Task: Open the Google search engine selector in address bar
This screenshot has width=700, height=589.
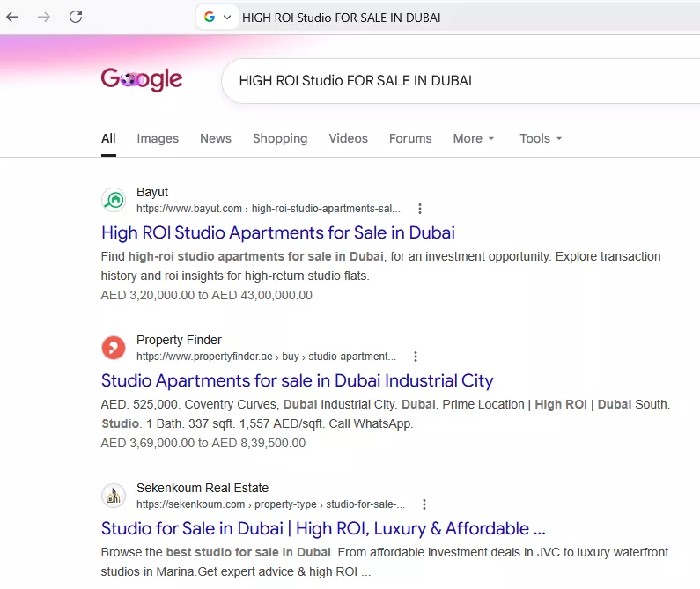Action: (x=217, y=18)
